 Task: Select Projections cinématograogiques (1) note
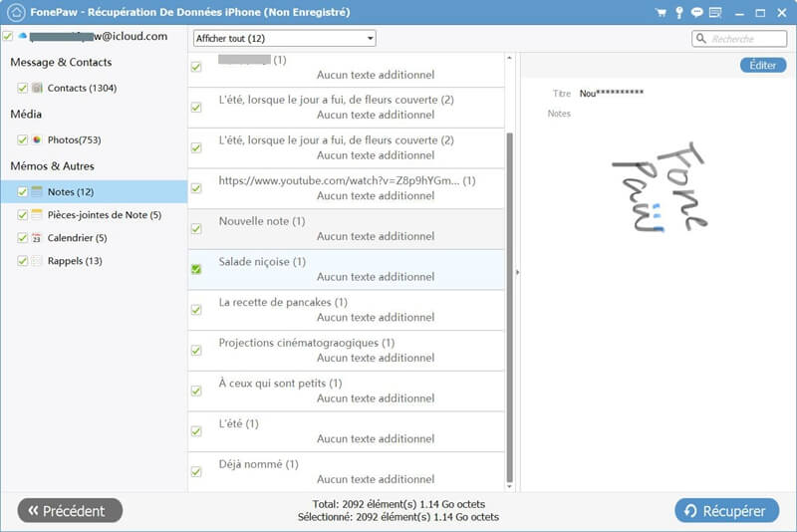coord(346,351)
